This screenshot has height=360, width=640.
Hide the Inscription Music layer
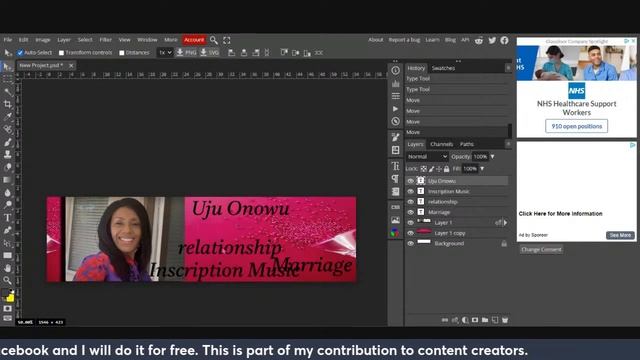tap(411, 191)
